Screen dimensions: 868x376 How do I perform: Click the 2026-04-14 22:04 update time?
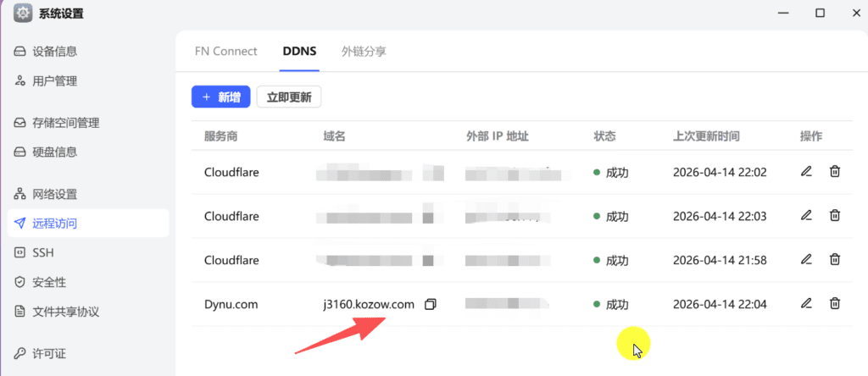point(720,304)
